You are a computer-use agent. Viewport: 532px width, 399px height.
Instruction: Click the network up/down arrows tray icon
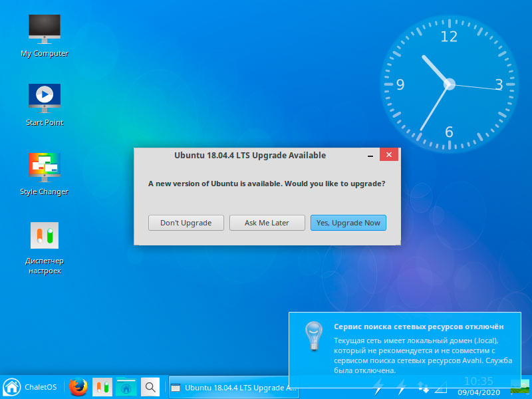point(423,387)
